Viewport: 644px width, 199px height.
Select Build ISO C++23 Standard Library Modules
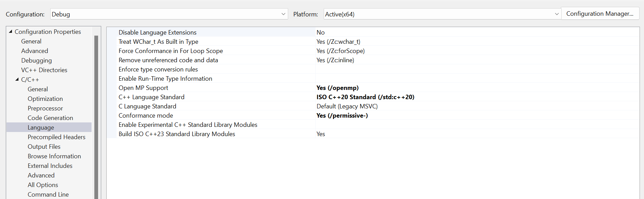coord(373,134)
